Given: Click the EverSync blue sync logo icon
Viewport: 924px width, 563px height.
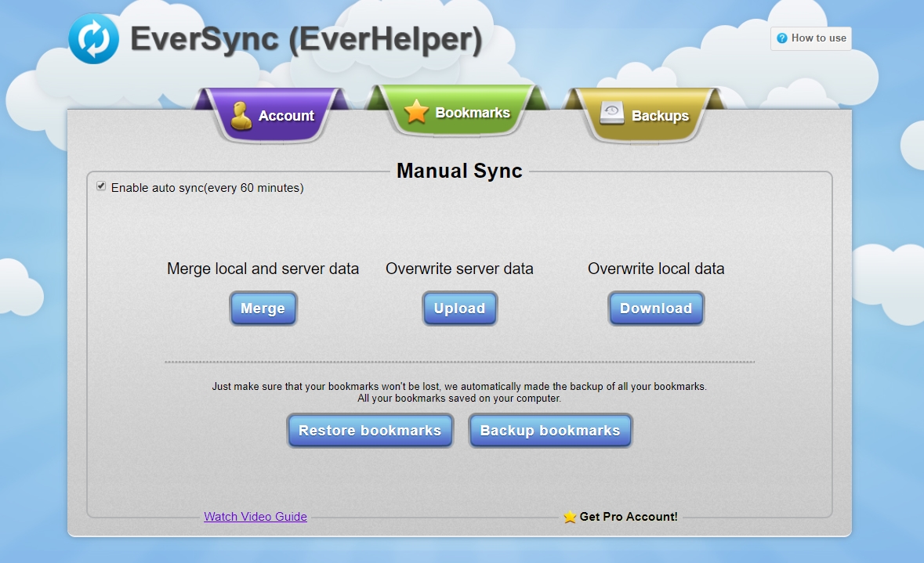Looking at the screenshot, I should coord(94,39).
